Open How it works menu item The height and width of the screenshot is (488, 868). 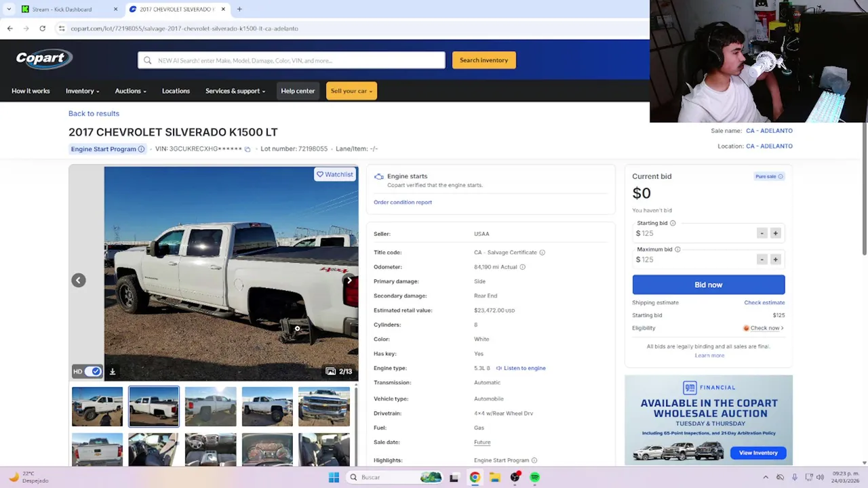(x=31, y=91)
